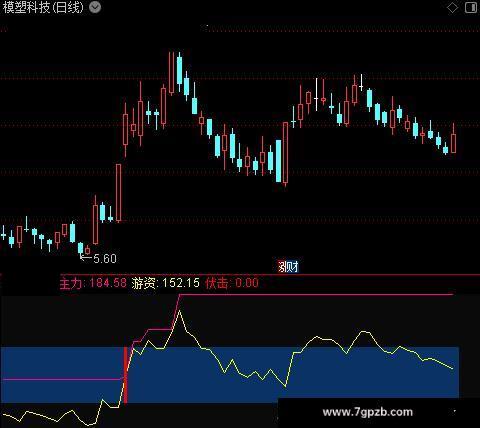Click the blue band area in the indicator panel
The height and width of the screenshot is (428, 480).
(230, 375)
